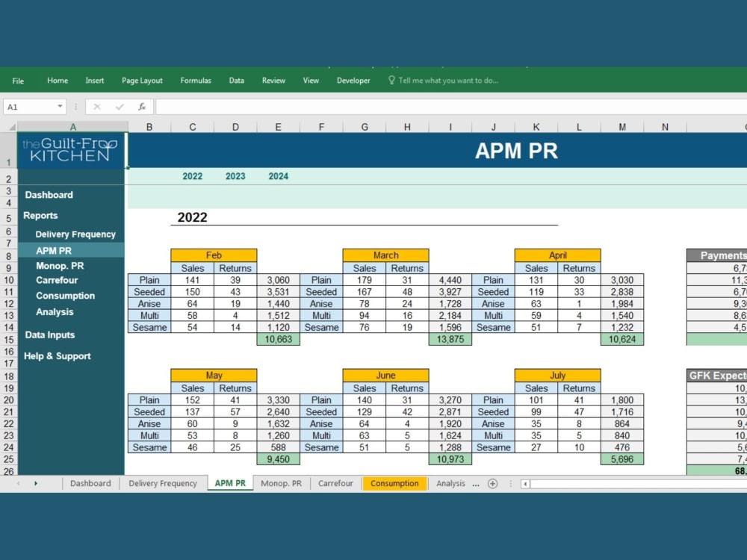Open the Name Box dropdown arrow

click(x=61, y=106)
